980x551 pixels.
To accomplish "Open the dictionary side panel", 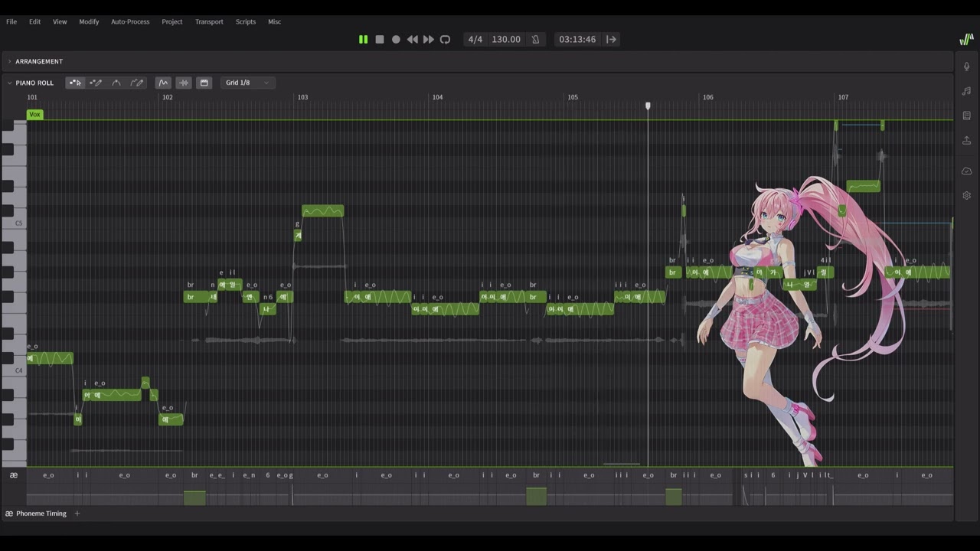I will (966, 116).
